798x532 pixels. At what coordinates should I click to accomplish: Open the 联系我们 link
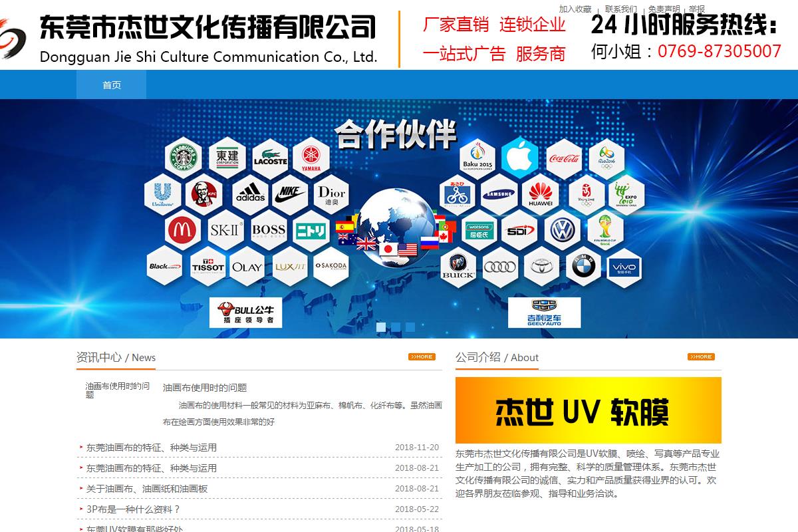(620, 9)
